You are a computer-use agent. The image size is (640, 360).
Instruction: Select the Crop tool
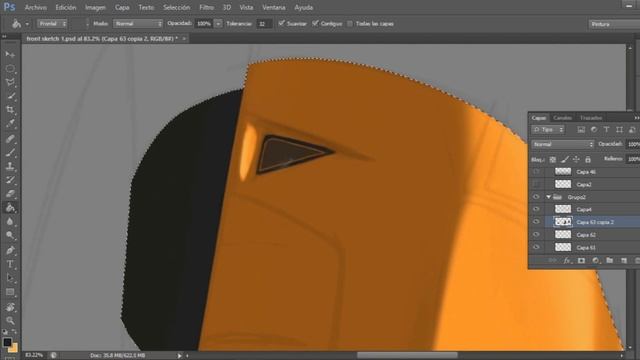click(10, 110)
